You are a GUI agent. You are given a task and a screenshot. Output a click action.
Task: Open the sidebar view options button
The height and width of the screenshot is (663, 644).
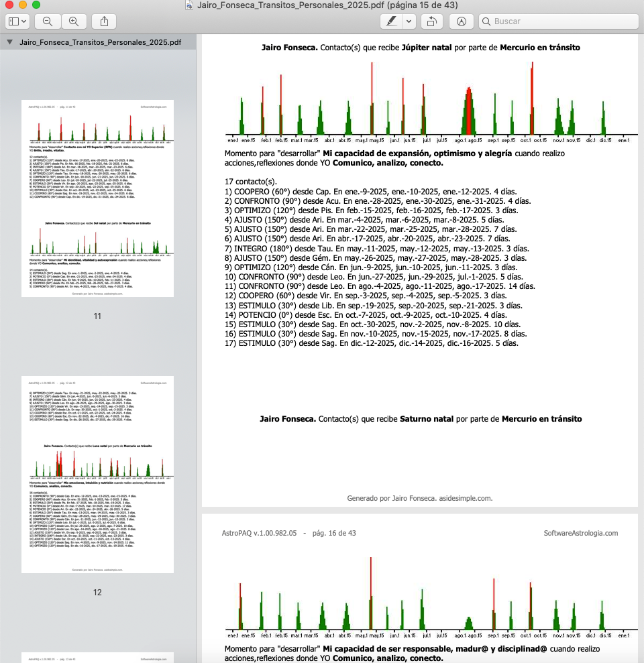[17, 21]
